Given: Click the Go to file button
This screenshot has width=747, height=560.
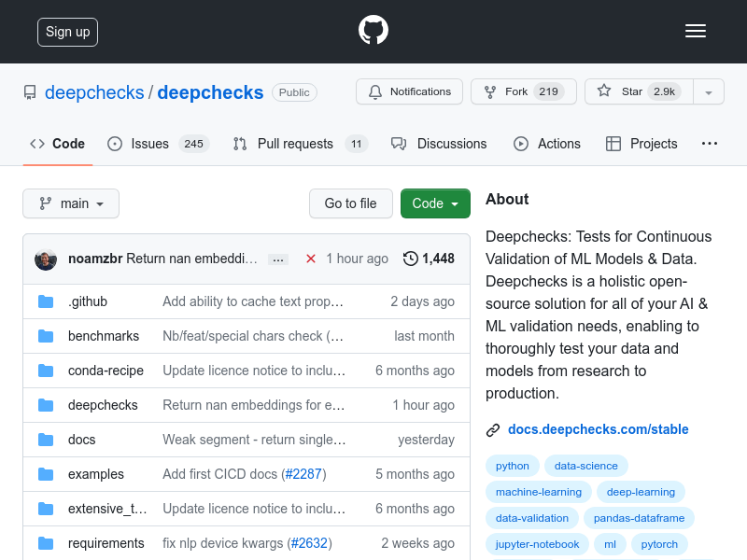Looking at the screenshot, I should coord(351,203).
